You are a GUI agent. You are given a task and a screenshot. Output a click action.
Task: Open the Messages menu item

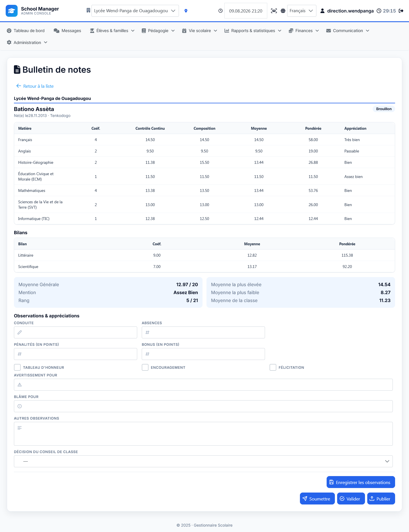67,31
